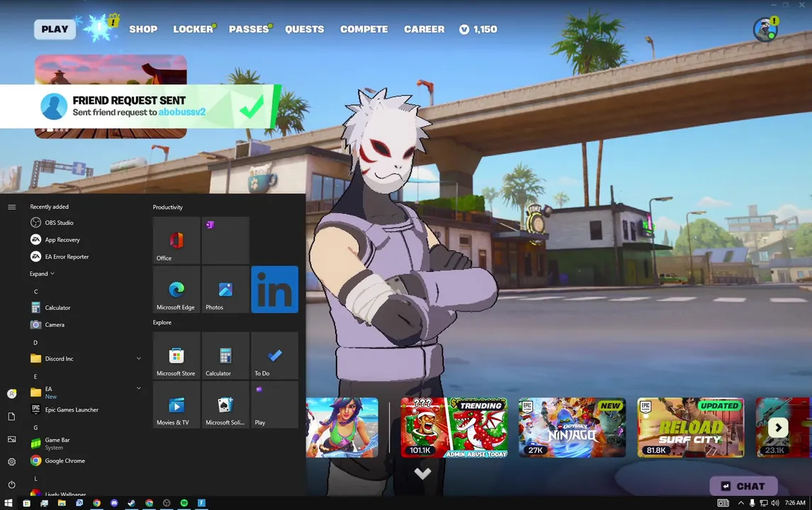Image resolution: width=812 pixels, height=510 pixels.
Task: Open the Movies & TV tile
Action: [176, 405]
